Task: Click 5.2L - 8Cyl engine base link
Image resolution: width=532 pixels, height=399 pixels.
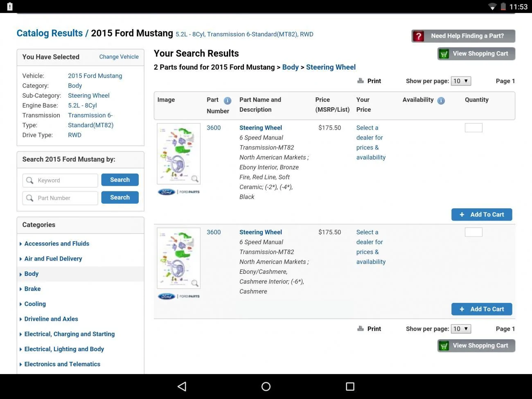Action: 82,105
